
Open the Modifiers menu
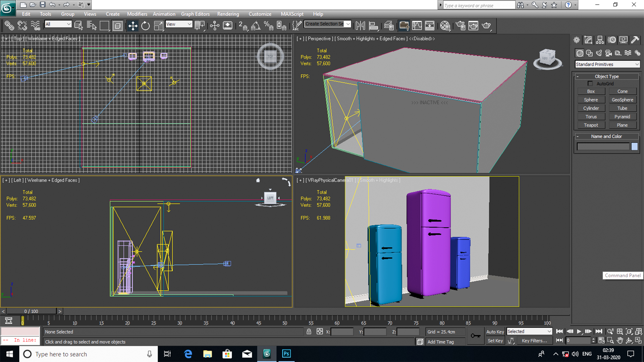[137, 14]
